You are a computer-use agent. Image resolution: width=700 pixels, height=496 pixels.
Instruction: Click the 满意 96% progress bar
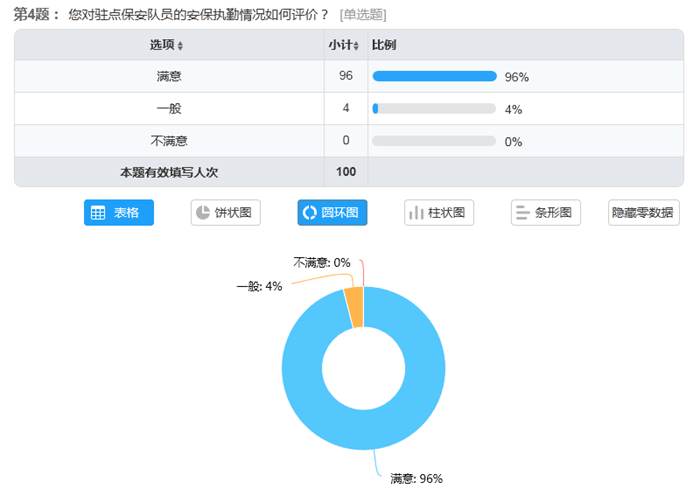(x=434, y=76)
